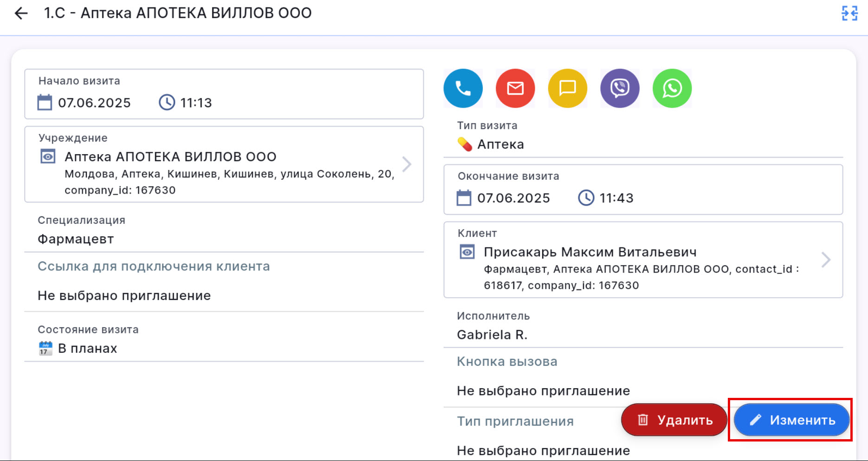
Task: Toggle visibility of Аптека АПОТЕКА ВИЛЛОВ ООО institution
Action: (x=48, y=156)
